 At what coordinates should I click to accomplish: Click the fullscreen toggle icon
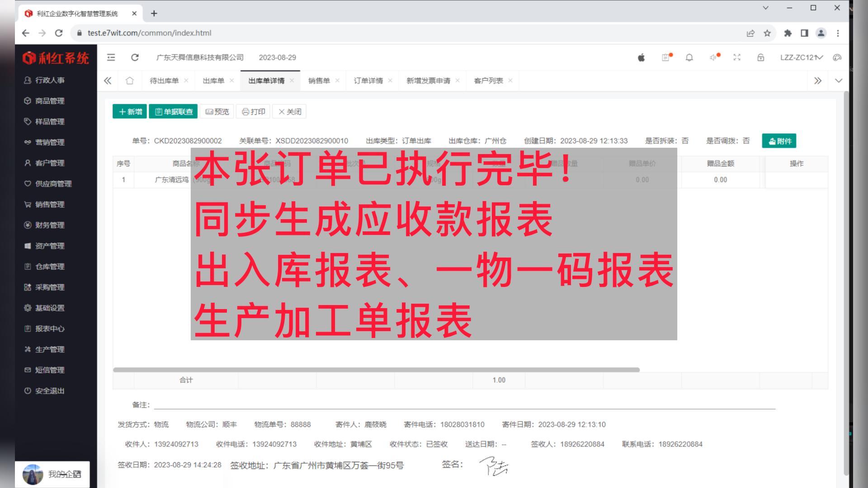tap(737, 57)
